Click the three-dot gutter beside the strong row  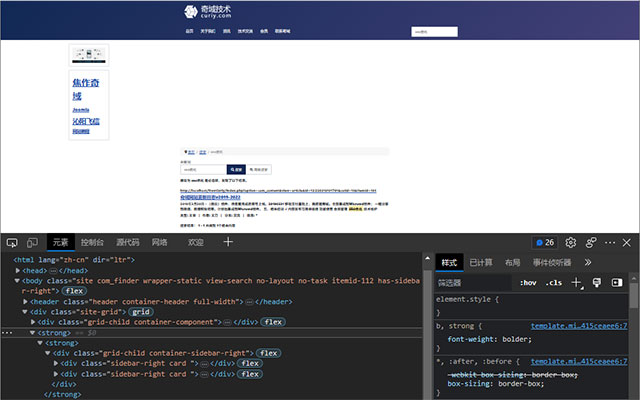coord(7,333)
